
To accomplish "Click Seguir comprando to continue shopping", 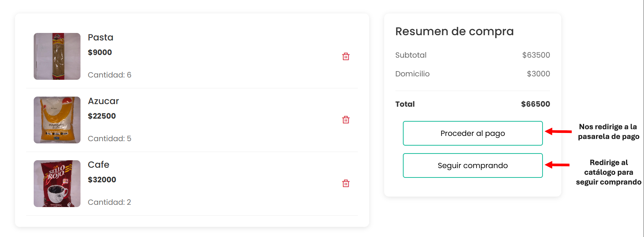I will coord(473,165).
